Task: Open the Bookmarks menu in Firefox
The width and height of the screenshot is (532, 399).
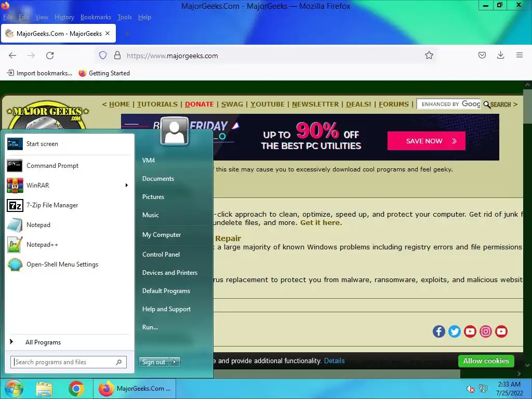Action: [96, 17]
